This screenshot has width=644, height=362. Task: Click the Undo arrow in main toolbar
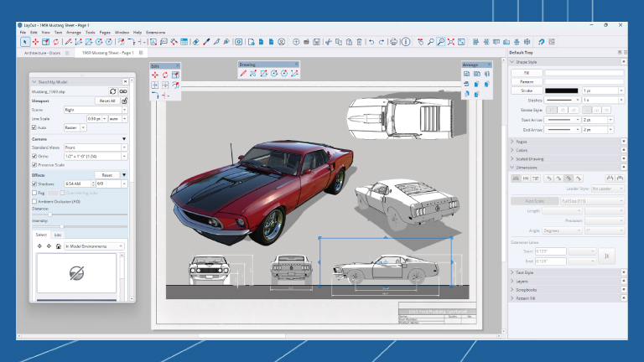tap(370, 41)
